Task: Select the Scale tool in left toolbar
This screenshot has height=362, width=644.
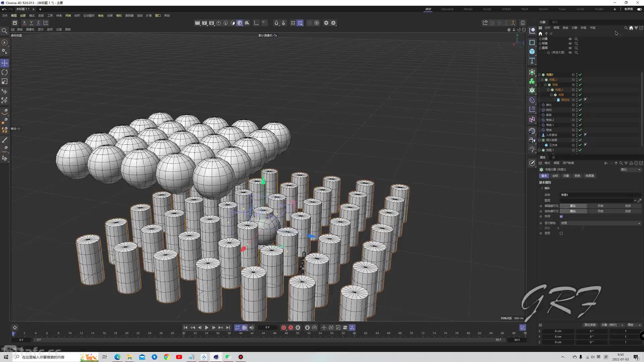Action: (x=4, y=81)
